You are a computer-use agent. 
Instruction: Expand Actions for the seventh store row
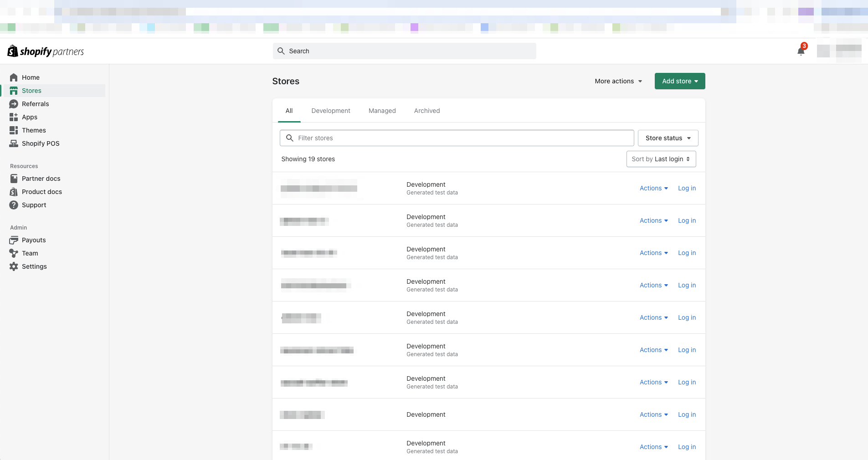(654, 382)
